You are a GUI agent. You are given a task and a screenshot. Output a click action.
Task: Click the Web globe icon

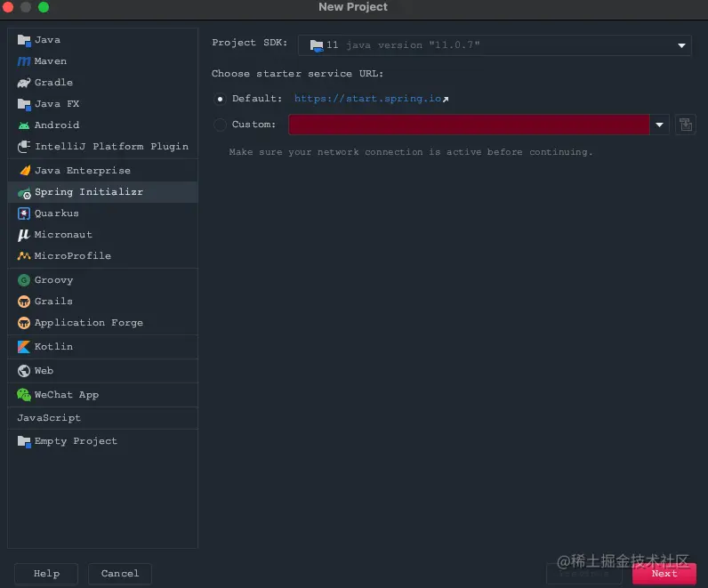[24, 371]
